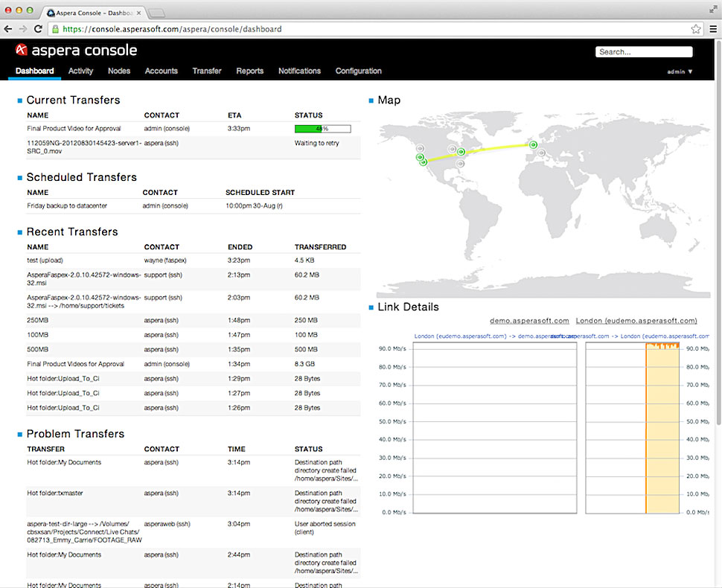Click the browser address bar URL
722x588 pixels.
point(172,29)
